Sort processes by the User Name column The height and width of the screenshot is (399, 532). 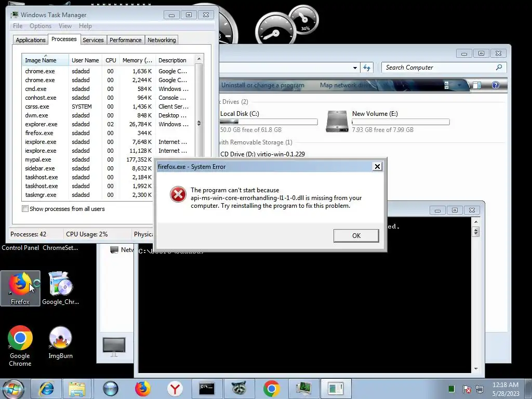(x=85, y=60)
